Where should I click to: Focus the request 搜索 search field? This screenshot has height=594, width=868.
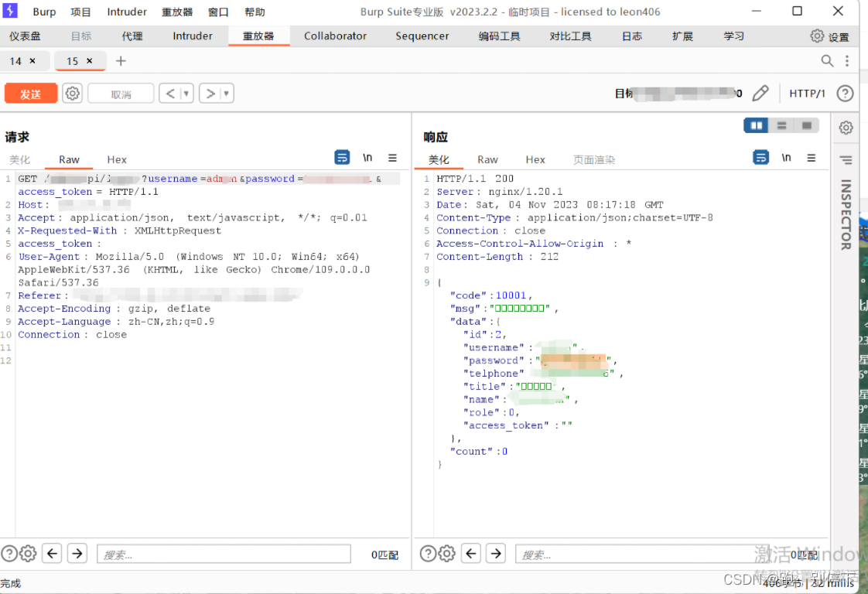coord(224,554)
